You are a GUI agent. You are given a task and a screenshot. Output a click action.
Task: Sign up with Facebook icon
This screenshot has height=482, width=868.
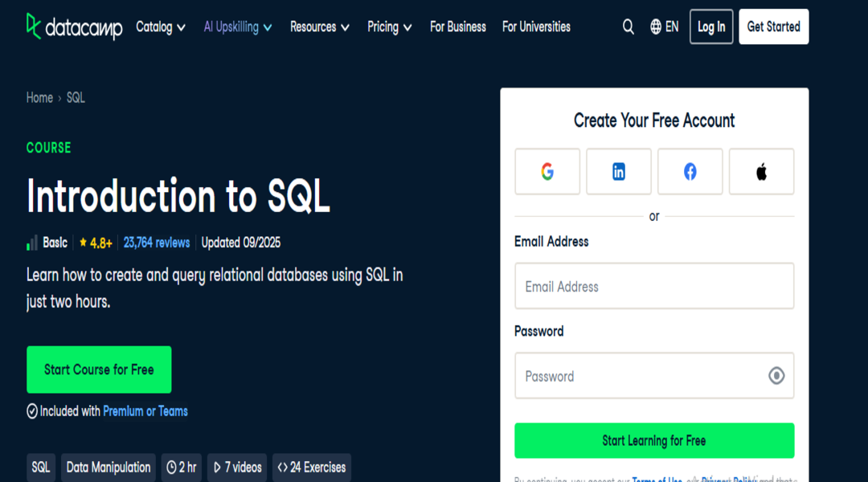click(x=690, y=172)
